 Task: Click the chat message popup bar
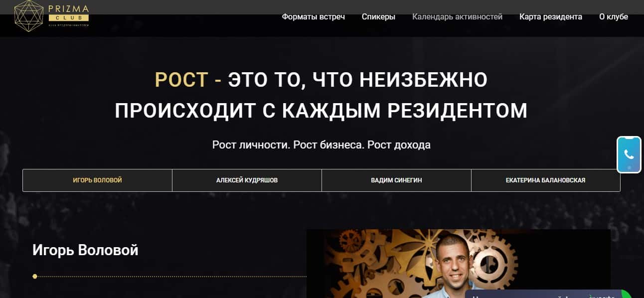click(542, 295)
